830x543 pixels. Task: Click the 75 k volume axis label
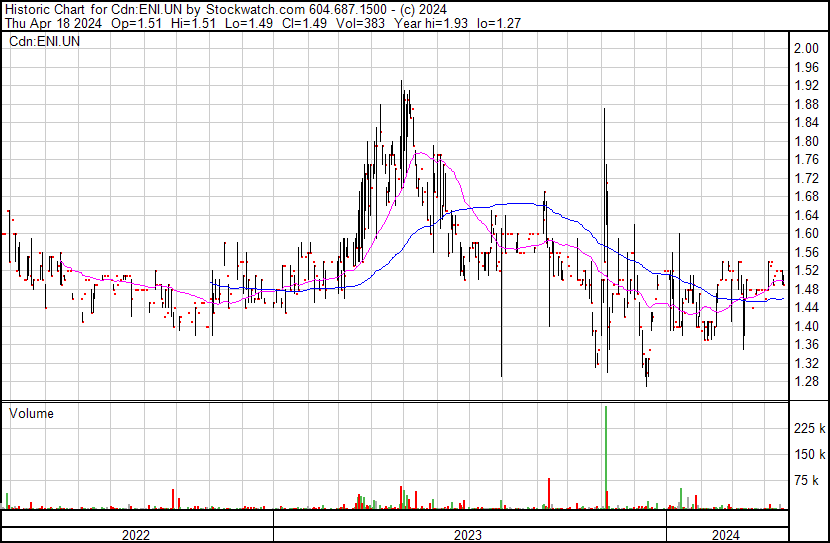(x=808, y=481)
